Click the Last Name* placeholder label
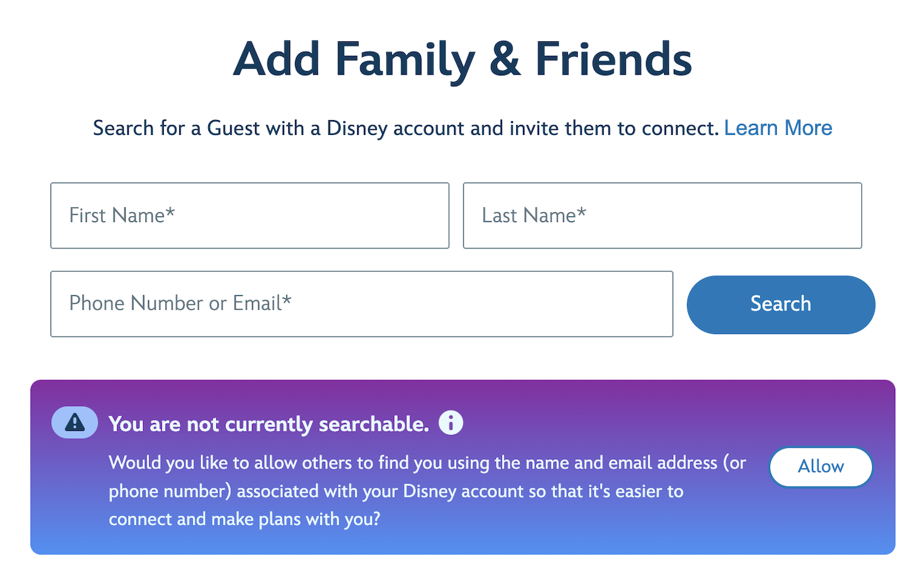The height and width of the screenshot is (585, 924). (534, 215)
